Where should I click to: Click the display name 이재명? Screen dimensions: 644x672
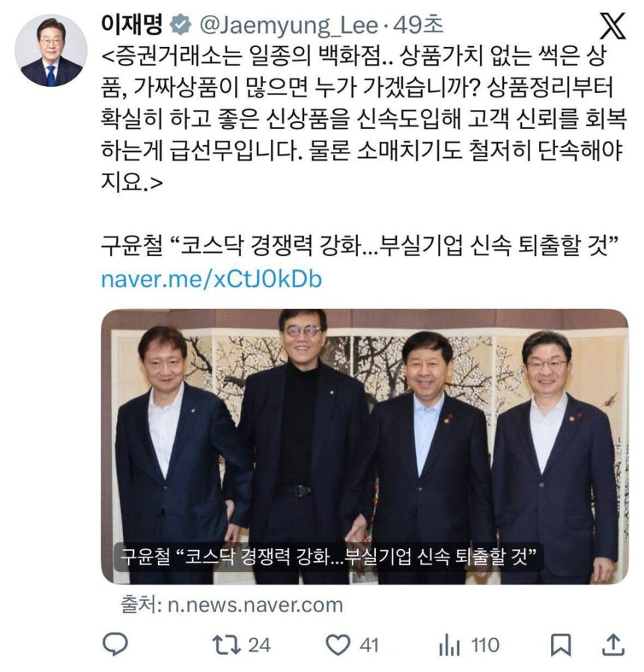(x=132, y=25)
